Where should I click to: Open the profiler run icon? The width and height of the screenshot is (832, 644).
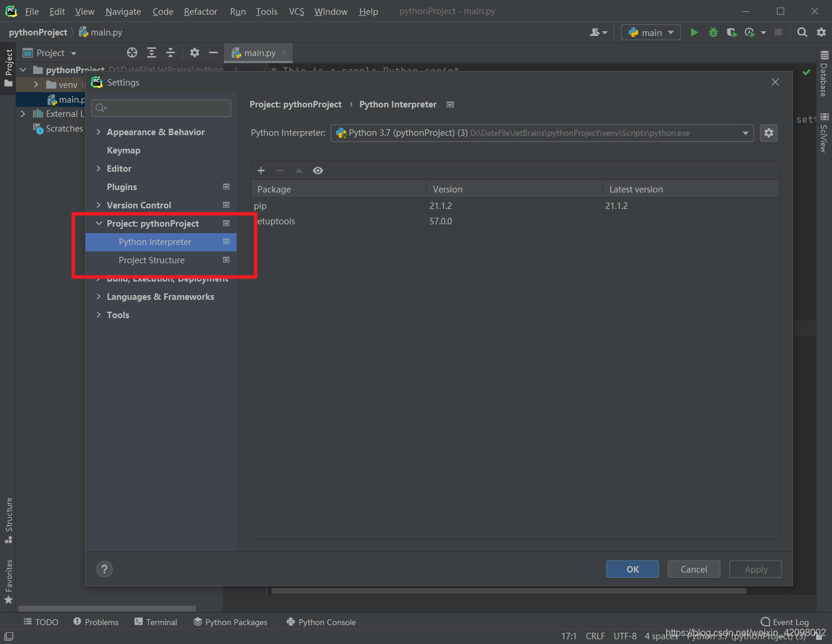(750, 32)
